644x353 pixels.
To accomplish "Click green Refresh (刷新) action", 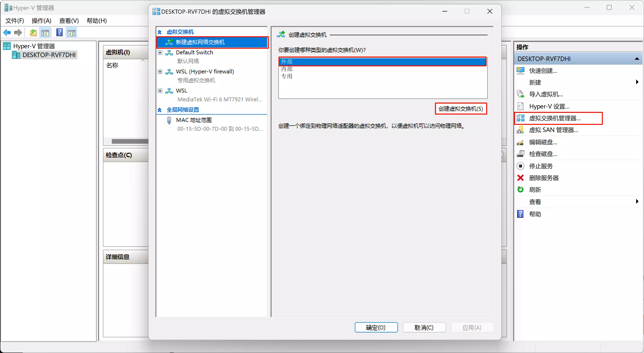I will tap(535, 190).
